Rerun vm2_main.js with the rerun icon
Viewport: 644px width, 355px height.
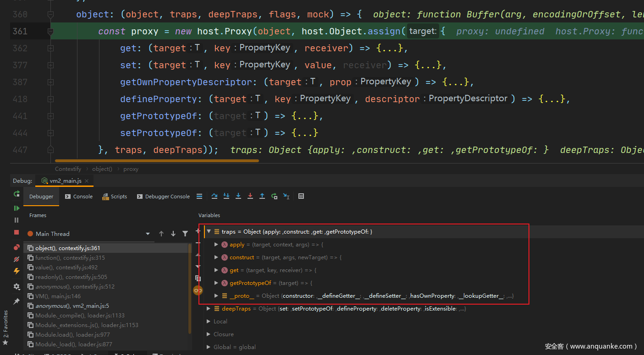(x=17, y=194)
